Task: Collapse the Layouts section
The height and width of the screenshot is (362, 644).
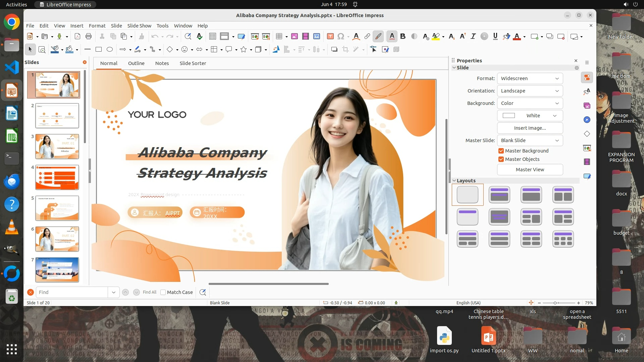Action: [454, 181]
